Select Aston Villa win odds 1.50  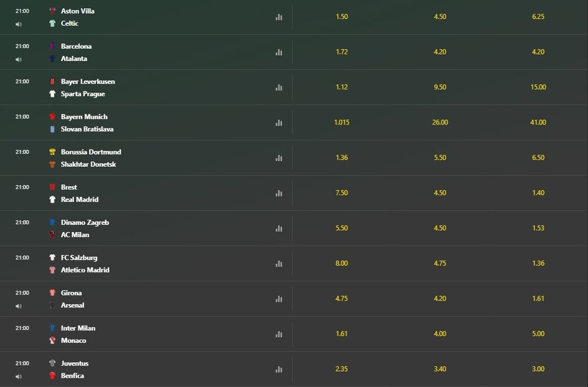342,16
